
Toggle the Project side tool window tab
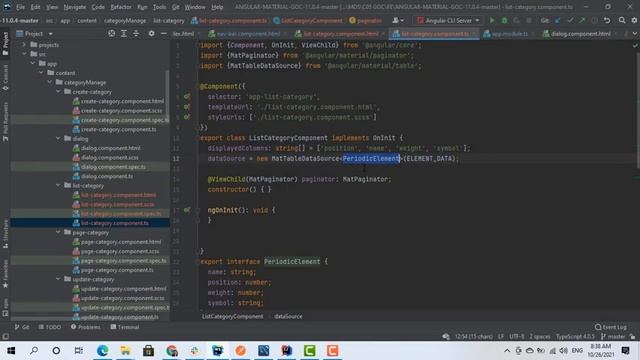pos(5,43)
